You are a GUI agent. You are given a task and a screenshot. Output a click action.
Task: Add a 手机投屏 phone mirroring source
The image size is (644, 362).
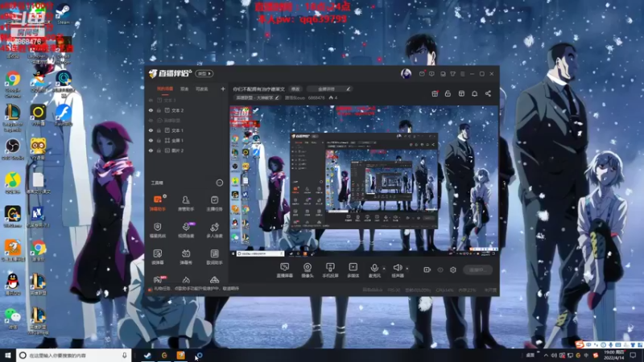pyautogui.click(x=330, y=270)
